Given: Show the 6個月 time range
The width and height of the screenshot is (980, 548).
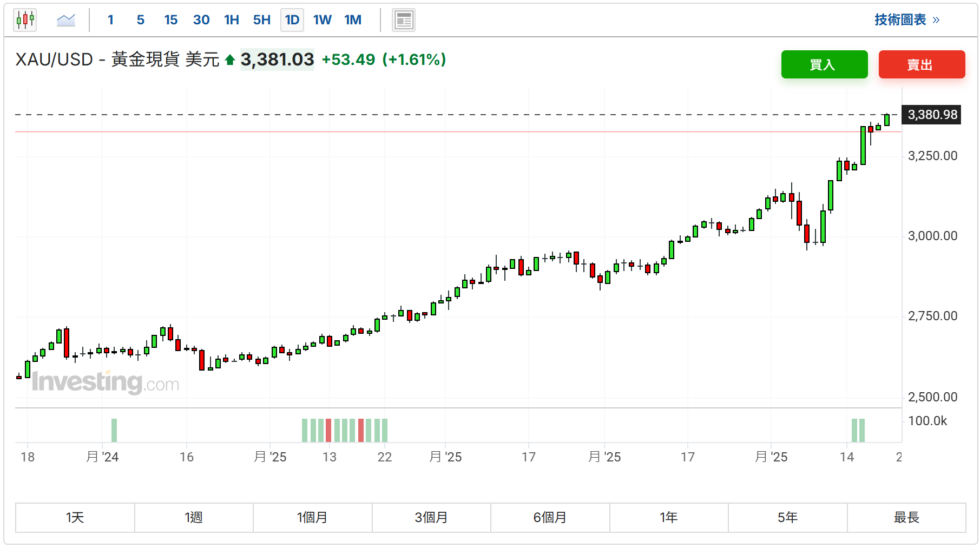Looking at the screenshot, I should pyautogui.click(x=550, y=518).
